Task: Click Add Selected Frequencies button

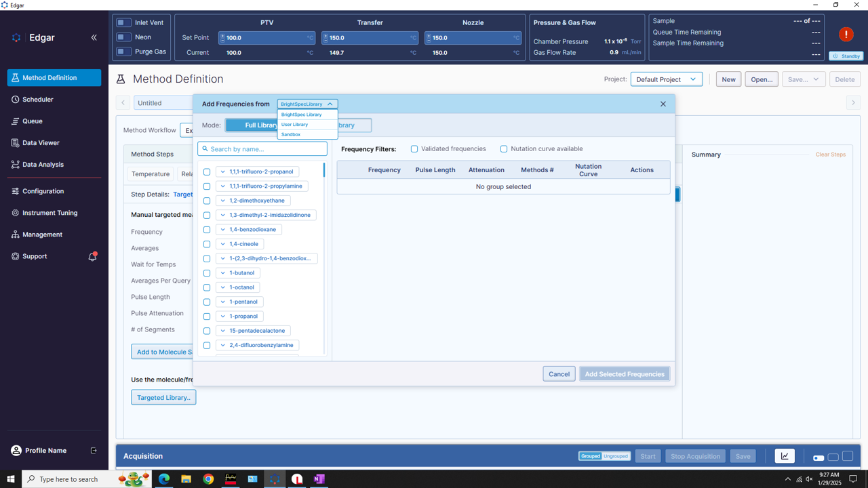Action: pos(625,374)
